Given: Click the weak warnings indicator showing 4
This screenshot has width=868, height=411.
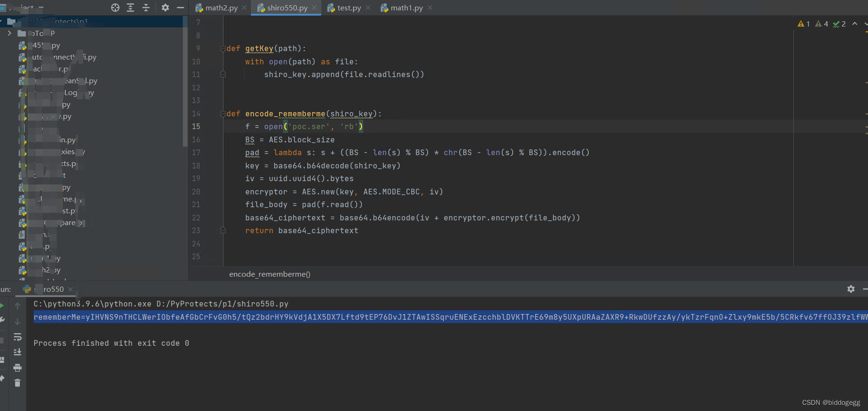Looking at the screenshot, I should tap(822, 24).
